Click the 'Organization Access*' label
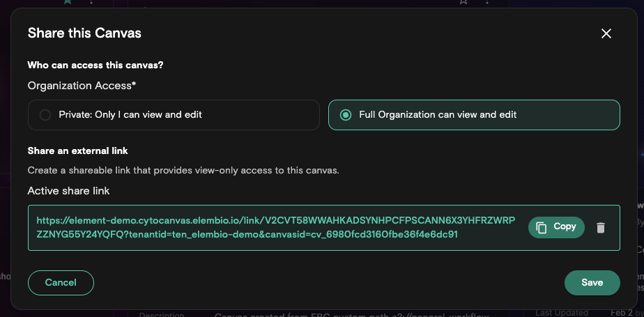Viewport: 644px width, 317px height. click(x=82, y=86)
